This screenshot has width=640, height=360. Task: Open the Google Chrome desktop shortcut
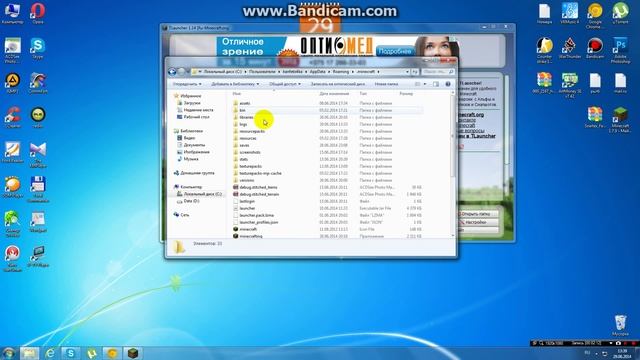point(595,15)
